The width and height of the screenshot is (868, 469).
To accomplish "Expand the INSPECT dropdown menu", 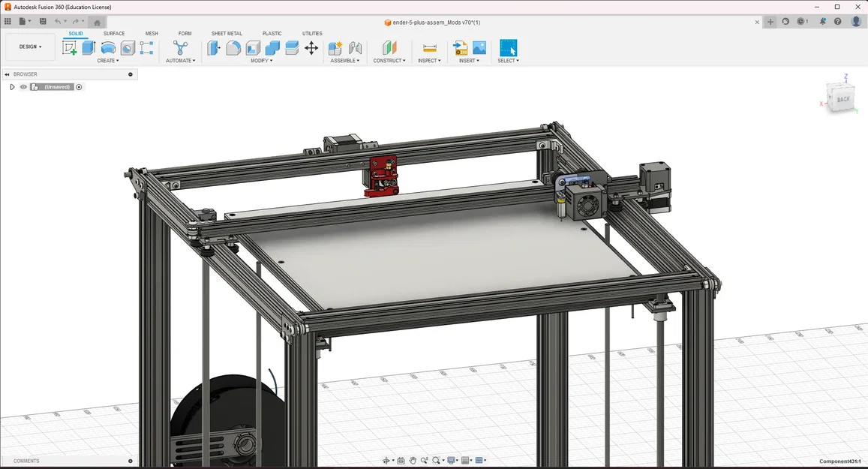I will (429, 60).
